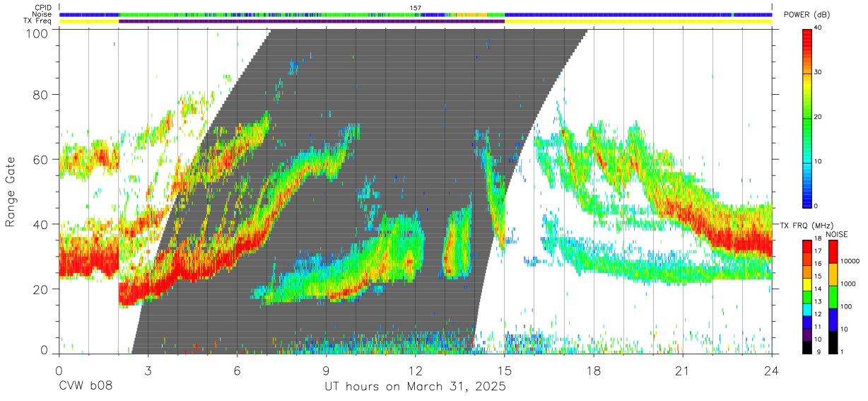This screenshot has width=868, height=401.
Task: Click the black swatch in the NOISE colorbar
Action: click(x=833, y=342)
